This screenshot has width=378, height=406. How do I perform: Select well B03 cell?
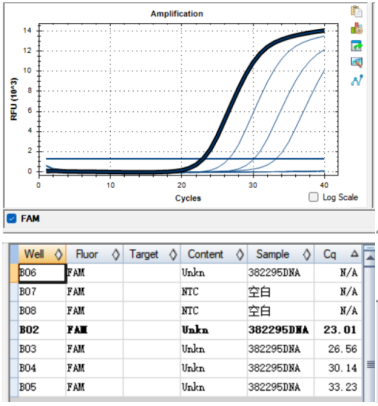(42, 349)
